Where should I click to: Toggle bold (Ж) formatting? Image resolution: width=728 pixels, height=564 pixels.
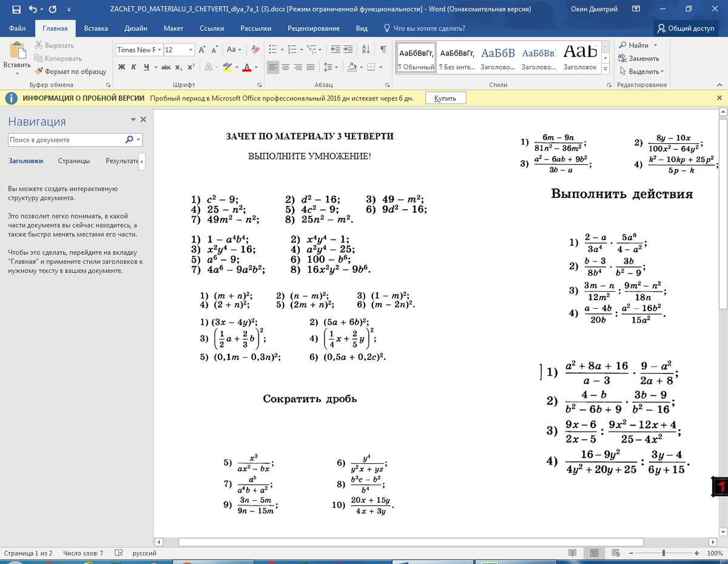click(121, 67)
